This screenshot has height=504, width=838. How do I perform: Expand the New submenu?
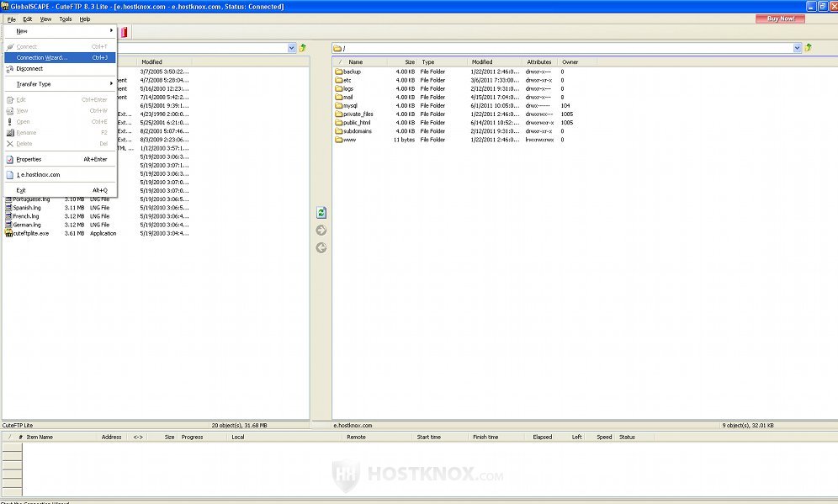[60, 31]
